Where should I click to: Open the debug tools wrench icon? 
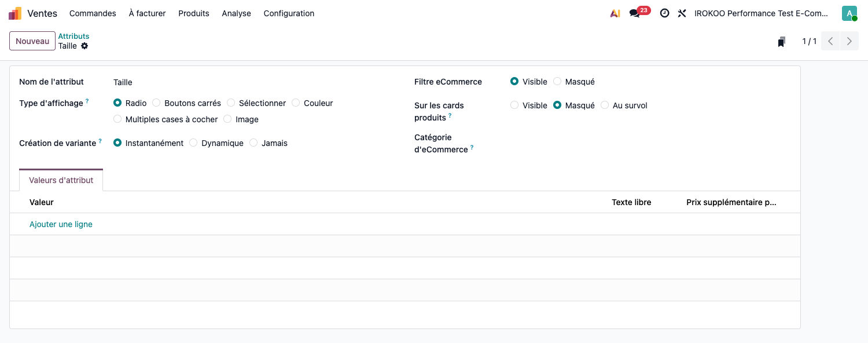click(x=682, y=13)
